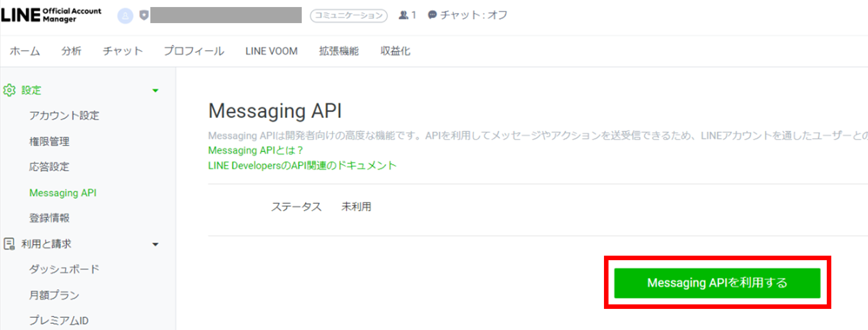Open プレミアムID in the sidebar
Viewport: 868px width, 330px height.
point(59,320)
